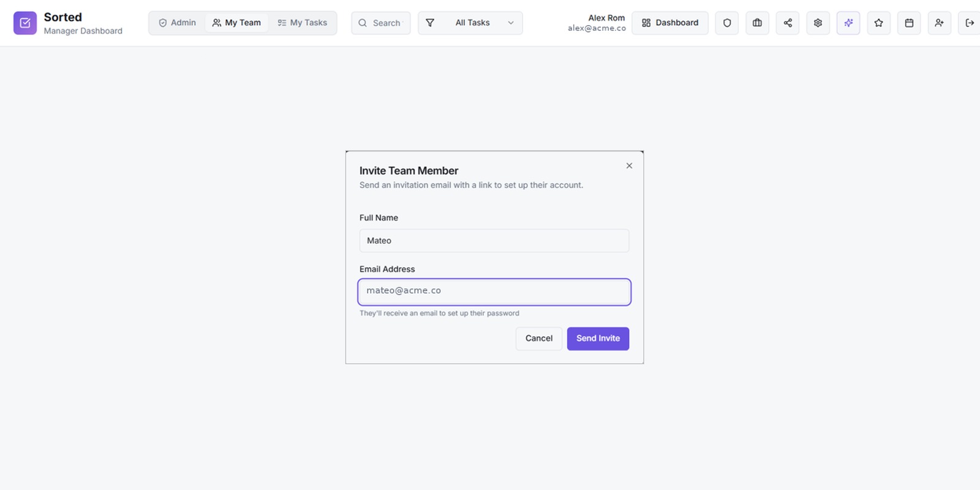Click the Send Invite button
This screenshot has height=490, width=980.
[x=598, y=339]
